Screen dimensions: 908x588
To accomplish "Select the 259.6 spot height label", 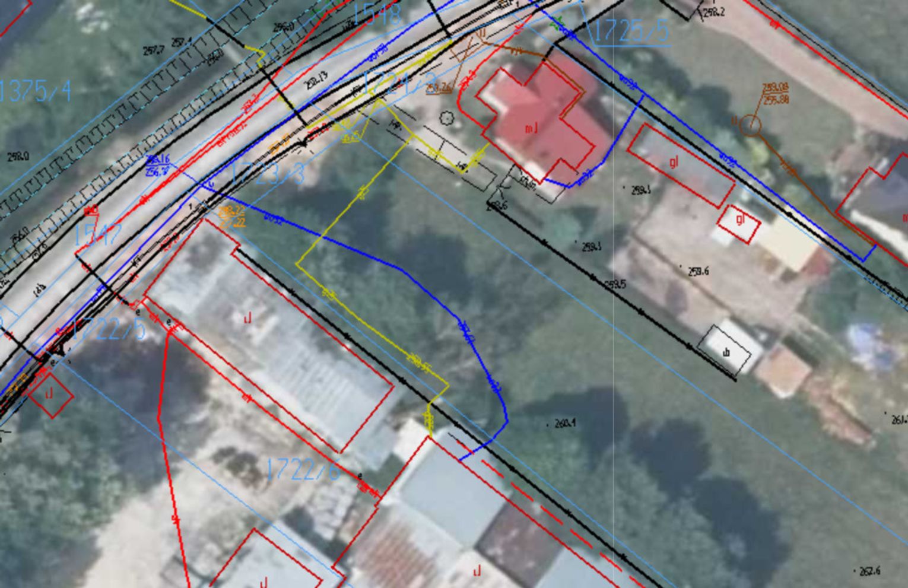I will pos(698,272).
